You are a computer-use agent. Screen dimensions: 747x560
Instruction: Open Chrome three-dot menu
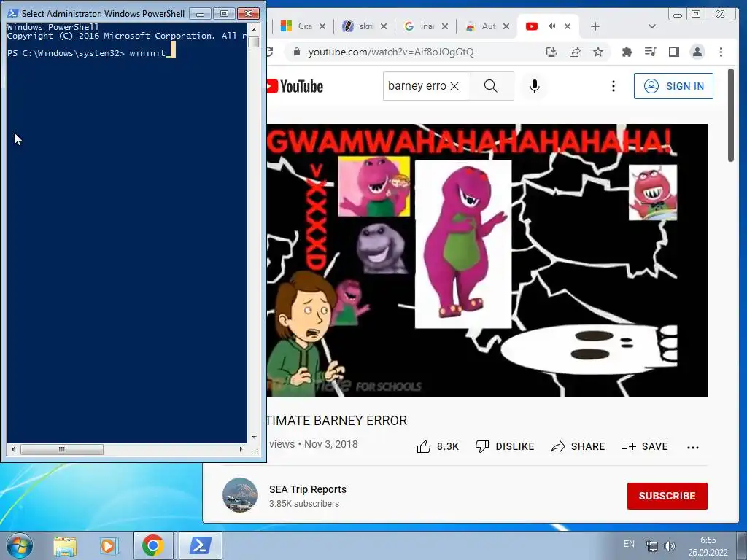[721, 52]
